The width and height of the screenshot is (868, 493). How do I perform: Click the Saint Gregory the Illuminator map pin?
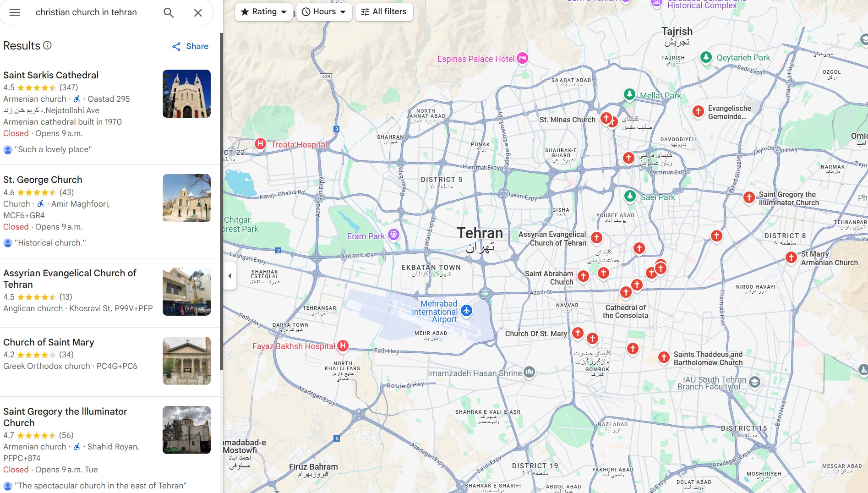[x=749, y=197]
